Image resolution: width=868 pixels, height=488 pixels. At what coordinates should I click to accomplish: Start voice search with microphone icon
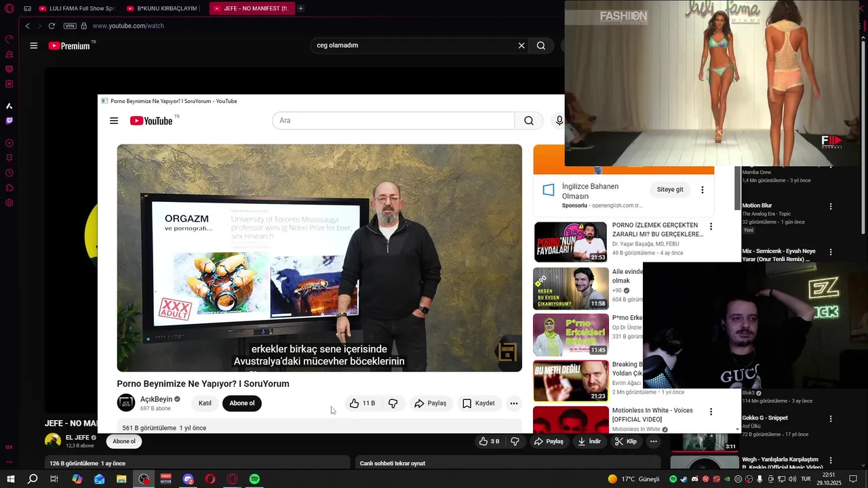tap(559, 121)
